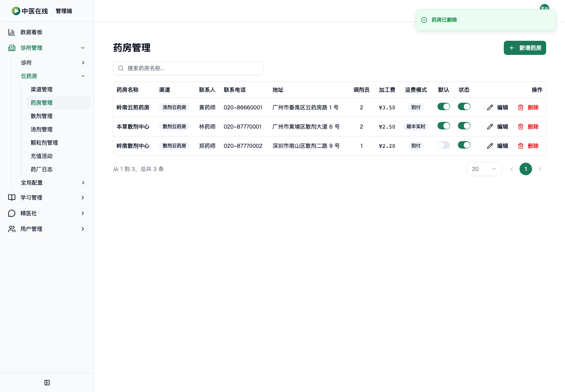
Task: Open 颗粒剂管理 menu item
Action: point(59,143)
